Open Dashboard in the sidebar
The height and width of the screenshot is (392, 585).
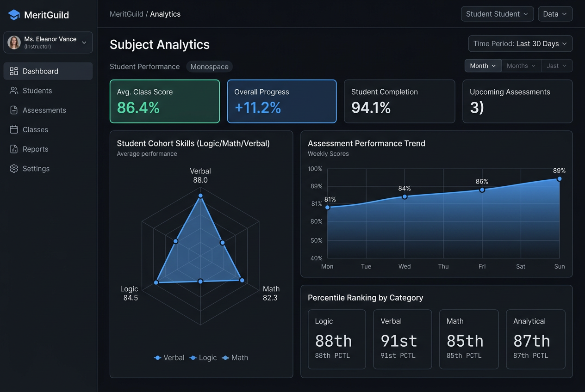click(x=48, y=71)
